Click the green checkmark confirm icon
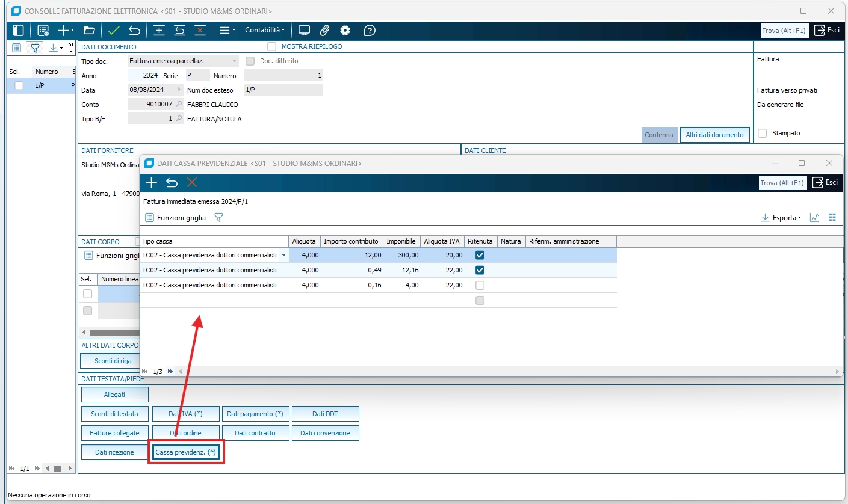Image resolution: width=848 pixels, height=504 pixels. tap(114, 31)
